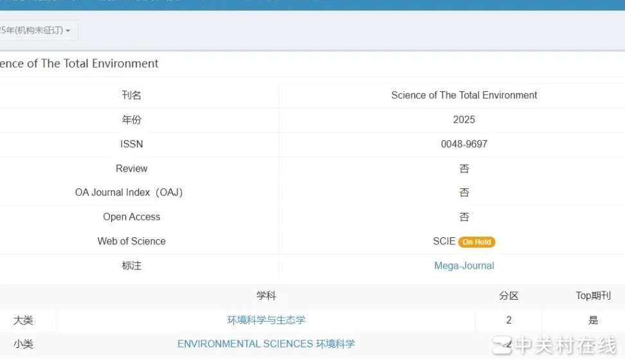The width and height of the screenshot is (625, 364).
Task: Open ENVIRONMENTAL SCIENCES 环境科学 link
Action: [x=266, y=344]
